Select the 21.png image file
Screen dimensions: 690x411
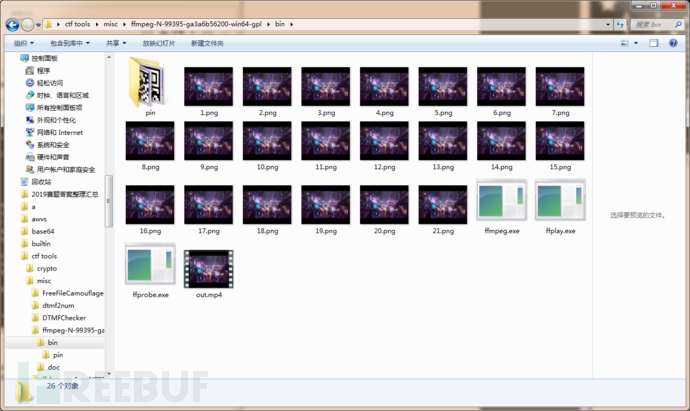point(443,204)
